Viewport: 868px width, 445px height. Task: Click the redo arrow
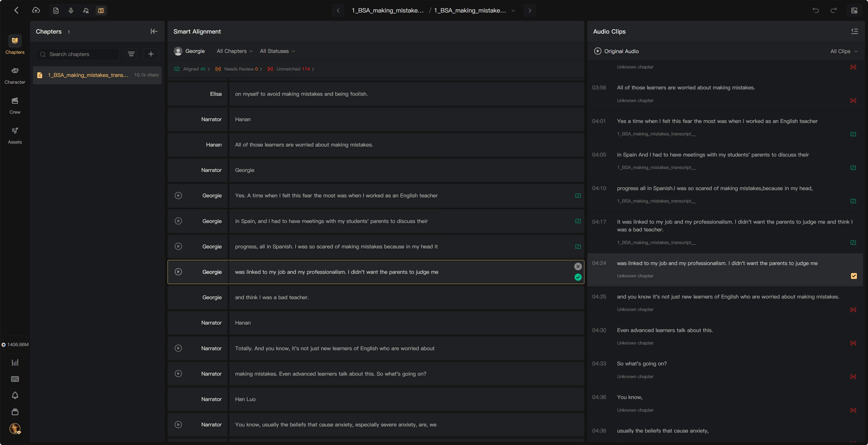(834, 10)
